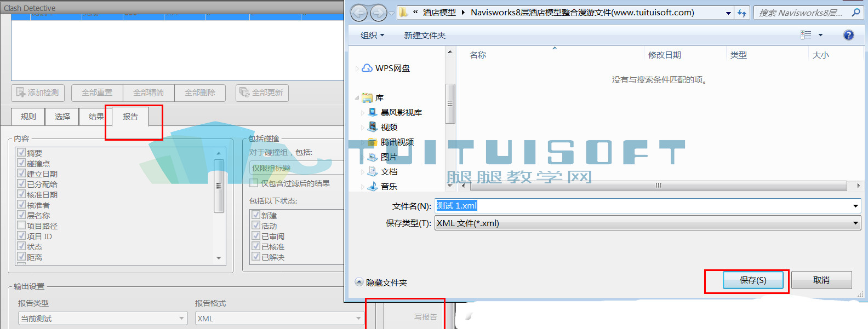Click the refresh folder icon by address bar
The height and width of the screenshot is (329, 868).
(742, 13)
